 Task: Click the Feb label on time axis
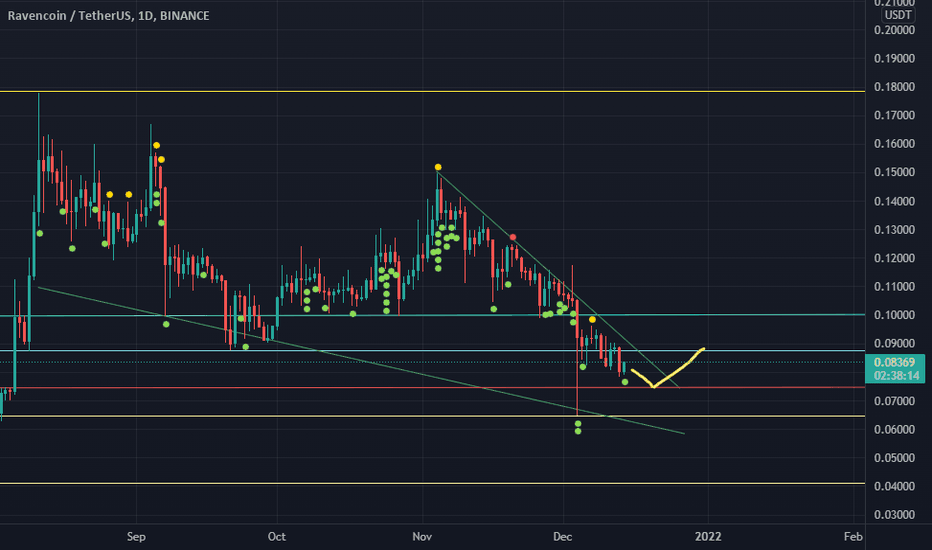coord(853,537)
